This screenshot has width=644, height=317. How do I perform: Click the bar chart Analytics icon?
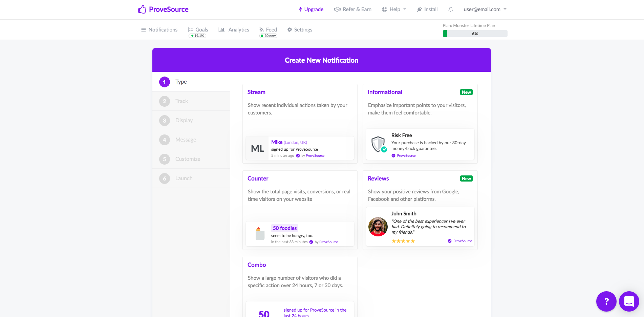click(x=221, y=30)
